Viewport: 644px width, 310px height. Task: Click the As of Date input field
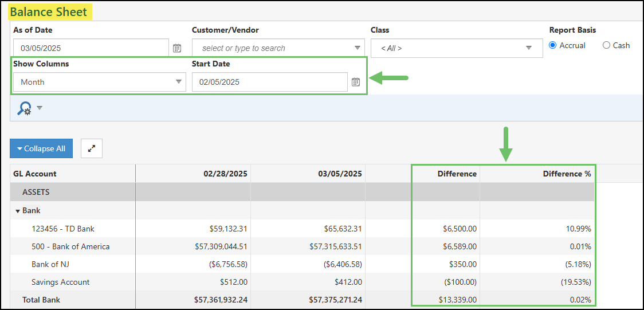91,48
